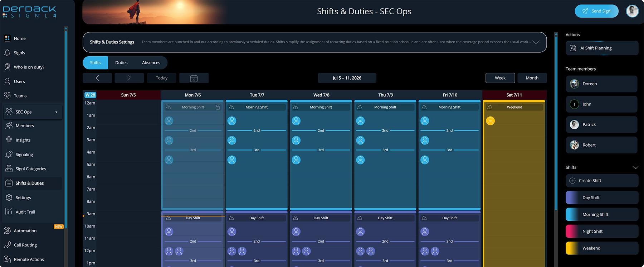Open Thursday's Day Shift block header
644x267 pixels.
pyautogui.click(x=385, y=218)
